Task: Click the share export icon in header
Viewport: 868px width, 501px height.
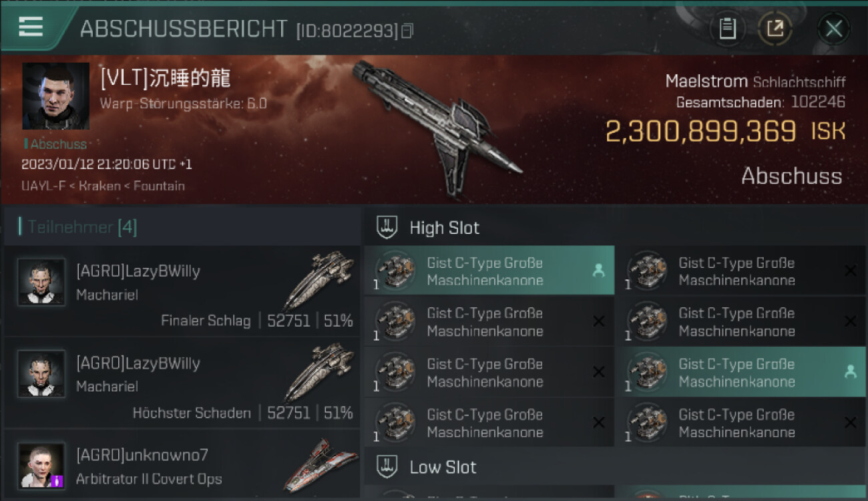Action: point(775,29)
